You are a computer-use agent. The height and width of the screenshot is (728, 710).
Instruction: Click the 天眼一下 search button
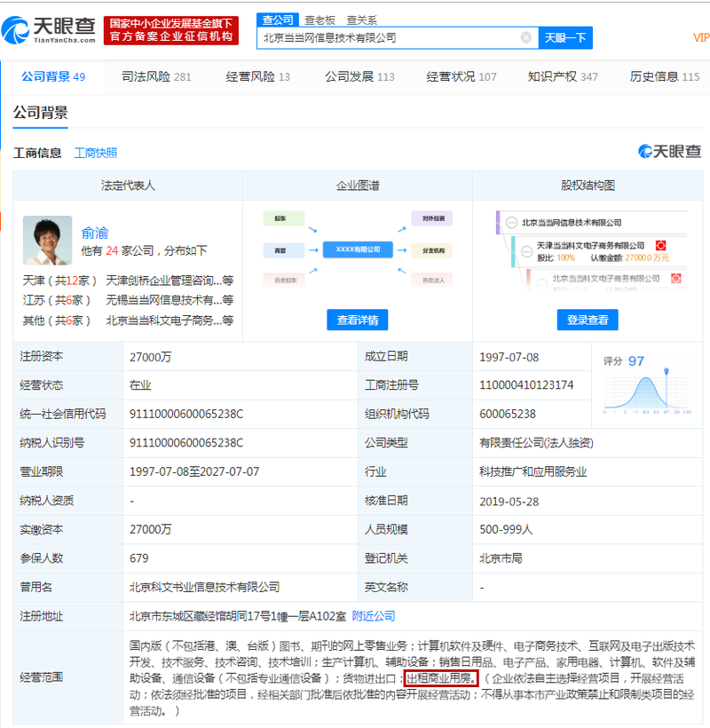coord(565,37)
